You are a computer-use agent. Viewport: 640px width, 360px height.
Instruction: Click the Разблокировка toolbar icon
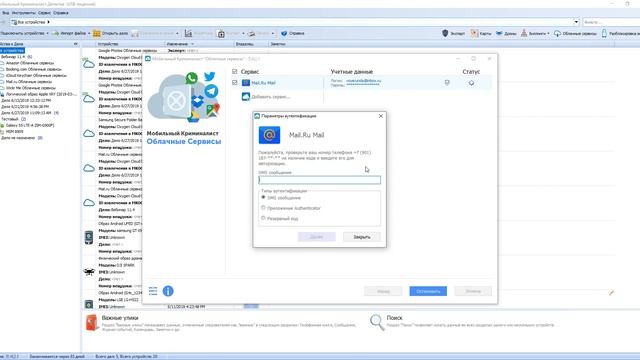[x=604, y=33]
